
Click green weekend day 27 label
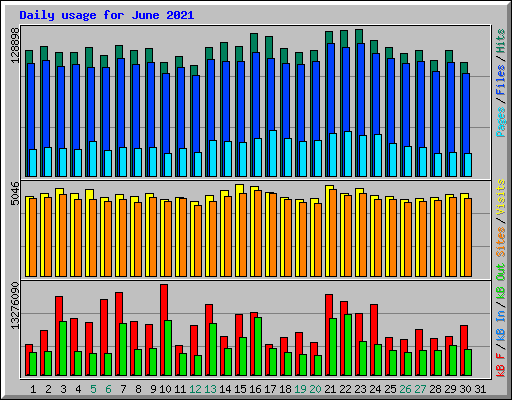(420, 389)
